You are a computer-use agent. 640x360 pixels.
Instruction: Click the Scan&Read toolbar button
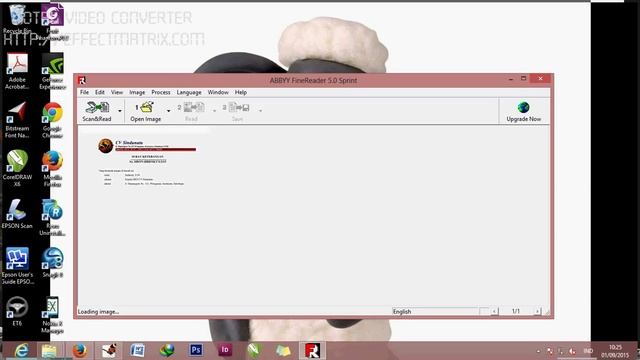(x=97, y=111)
